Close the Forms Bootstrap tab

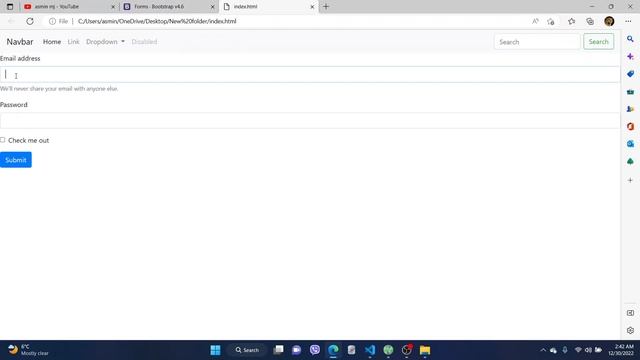coord(213,7)
